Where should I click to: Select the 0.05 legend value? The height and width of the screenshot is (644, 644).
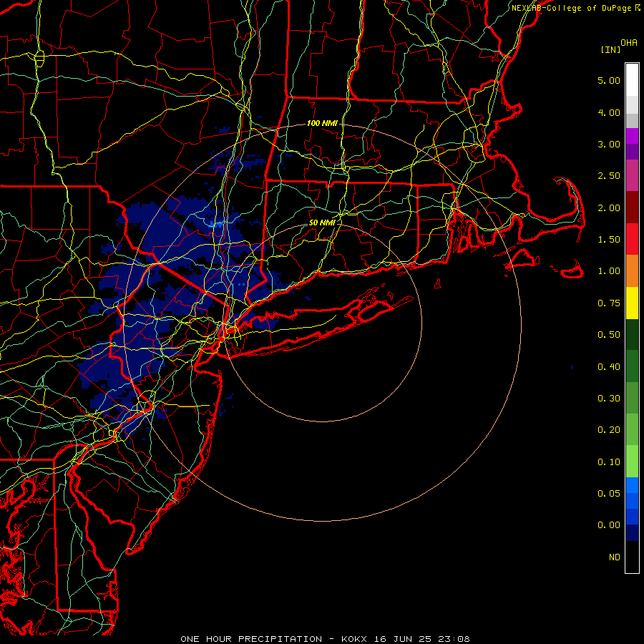point(609,494)
